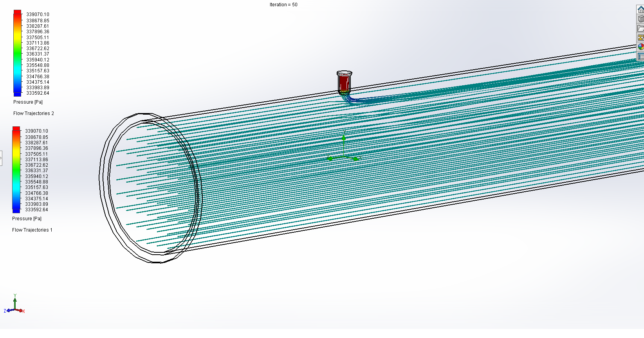Viewport: 644px width, 338px height.
Task: Expand the collapsed left panel handle
Action: (1, 158)
